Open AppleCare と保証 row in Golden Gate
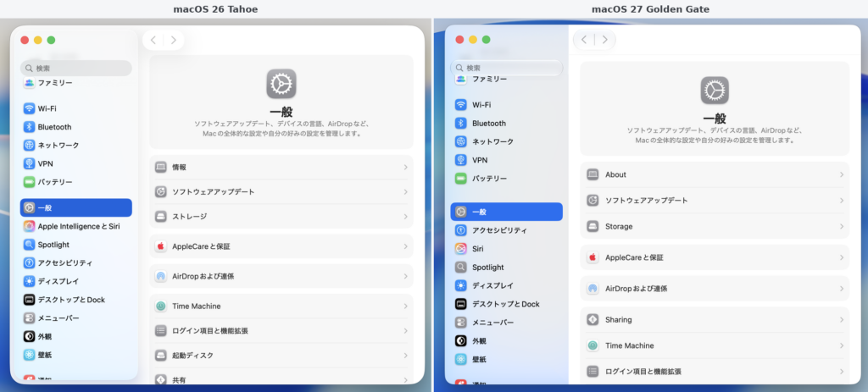 tap(715, 257)
